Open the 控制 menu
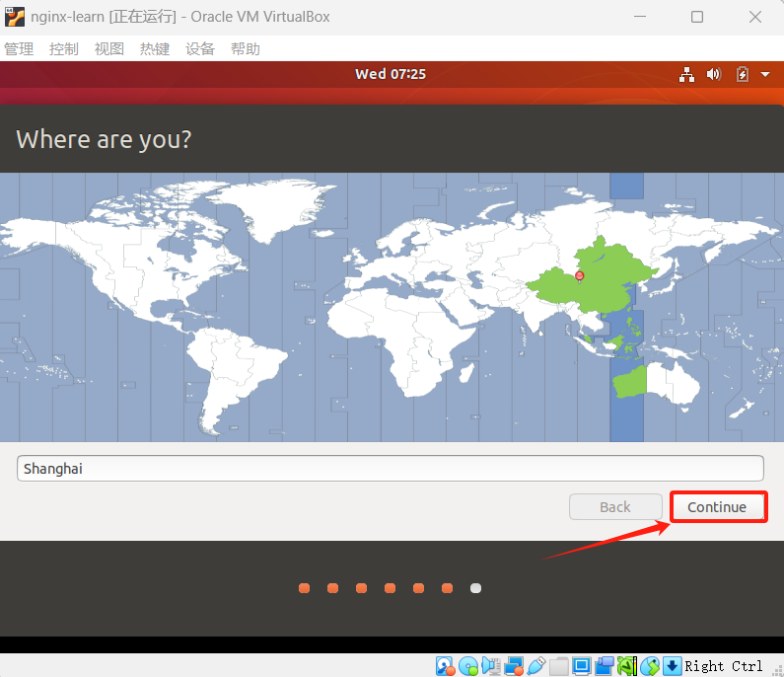784x677 pixels. [x=64, y=49]
